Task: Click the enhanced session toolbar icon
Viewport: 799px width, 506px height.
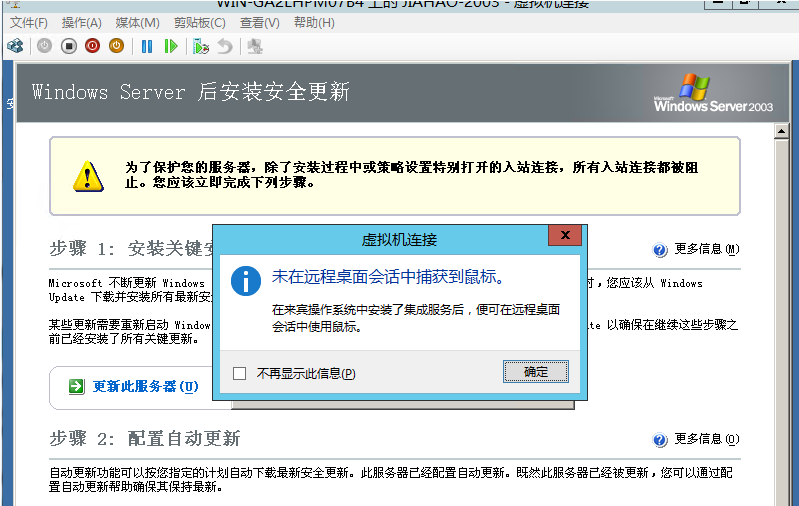Action: pyautogui.click(x=255, y=46)
